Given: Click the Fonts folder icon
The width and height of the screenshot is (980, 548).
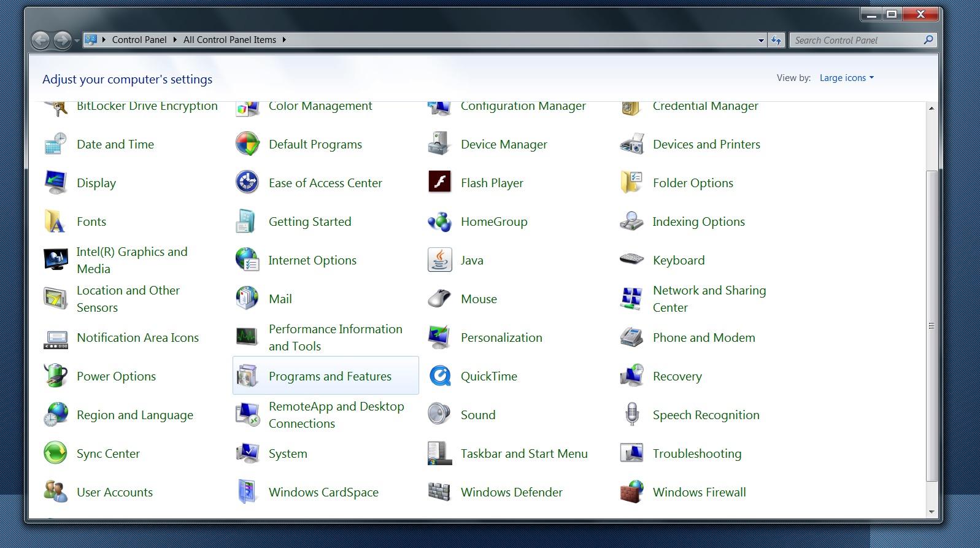Looking at the screenshot, I should (56, 222).
